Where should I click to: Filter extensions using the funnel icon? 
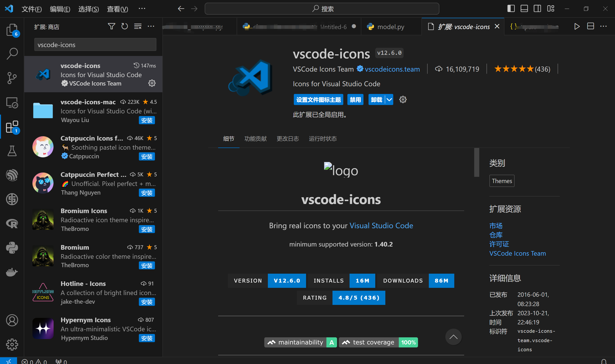coord(111,26)
